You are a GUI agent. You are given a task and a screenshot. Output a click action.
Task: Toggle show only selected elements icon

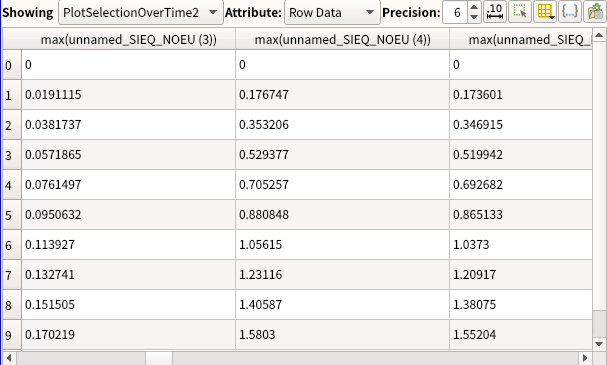coord(520,12)
